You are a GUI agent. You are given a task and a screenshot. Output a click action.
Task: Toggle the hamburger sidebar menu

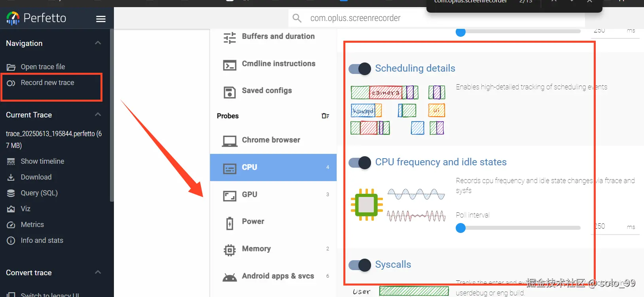[101, 19]
